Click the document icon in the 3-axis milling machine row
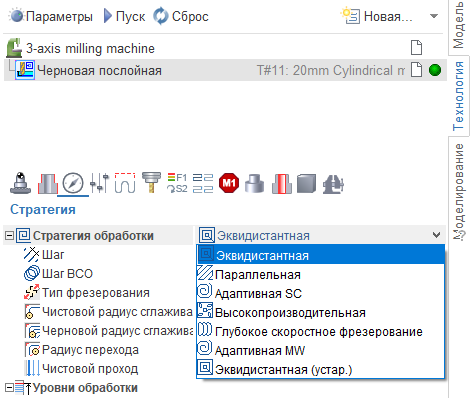Viewport: 474px width, 398px height. pyautogui.click(x=416, y=48)
